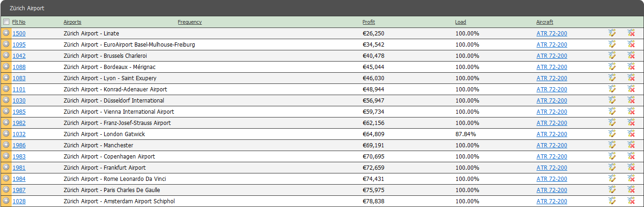Edit the Paris Charles De Gaulle route
The image size is (644, 207).
[x=612, y=189]
